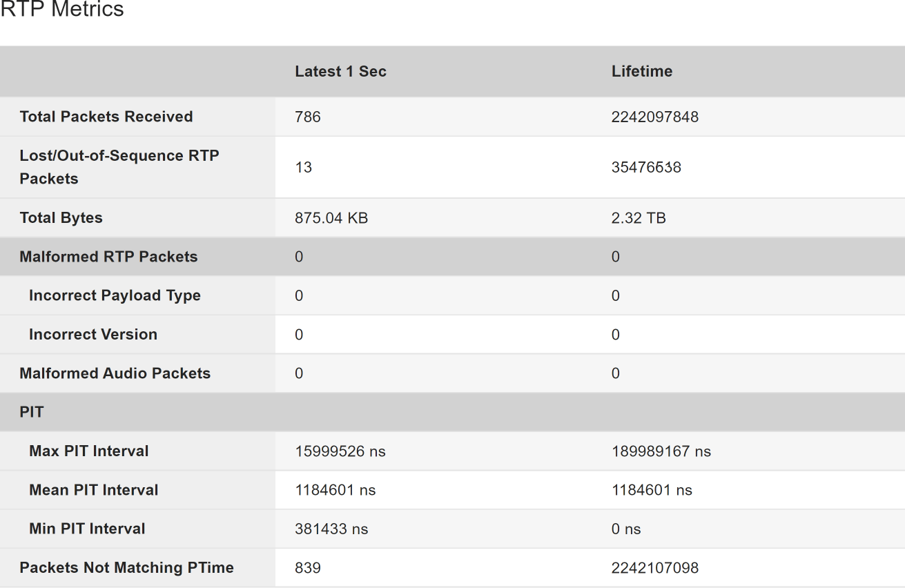Select the Lifetime column header
The height and width of the screenshot is (588, 905).
pyautogui.click(x=642, y=71)
